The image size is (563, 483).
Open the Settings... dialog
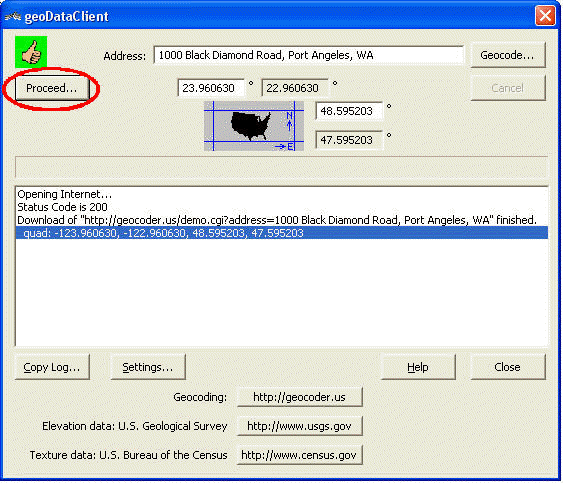(148, 367)
